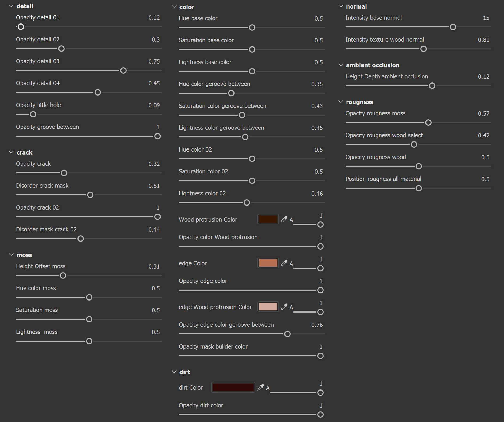Click the Hue color moss slider handle
Viewport: 504px width, 422px height.
coord(89,297)
